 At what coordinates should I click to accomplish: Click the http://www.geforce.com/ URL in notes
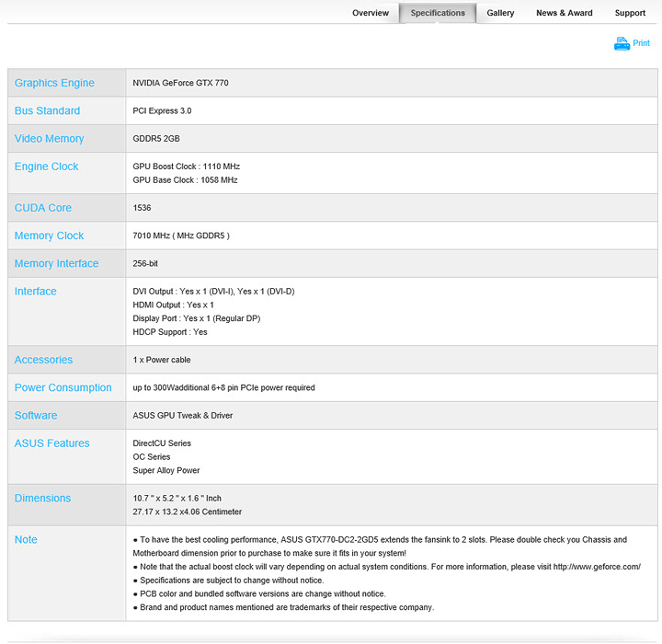pyautogui.click(x=597, y=567)
